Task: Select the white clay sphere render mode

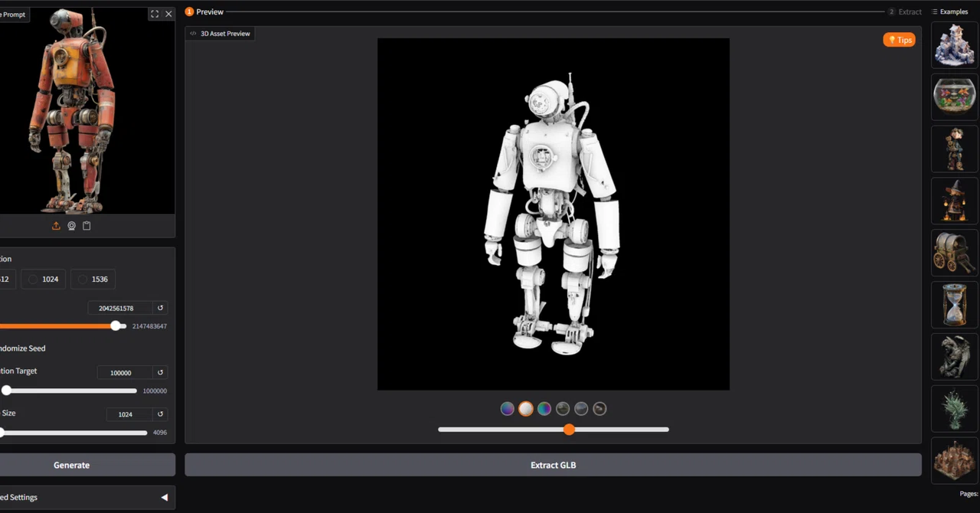Action: point(526,409)
